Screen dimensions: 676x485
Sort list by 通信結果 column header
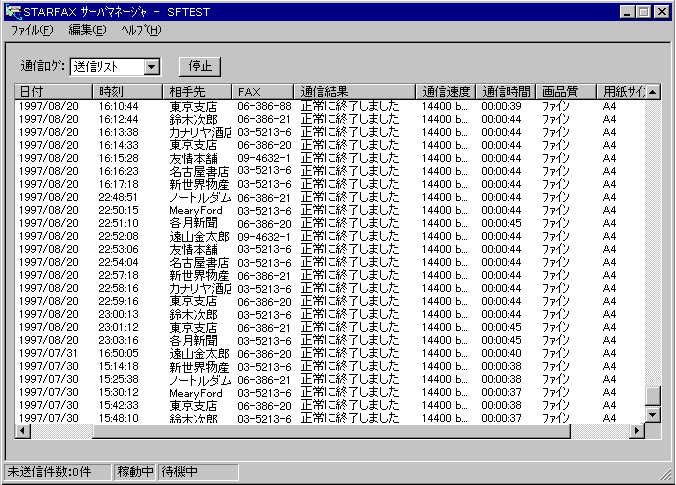coord(356,92)
